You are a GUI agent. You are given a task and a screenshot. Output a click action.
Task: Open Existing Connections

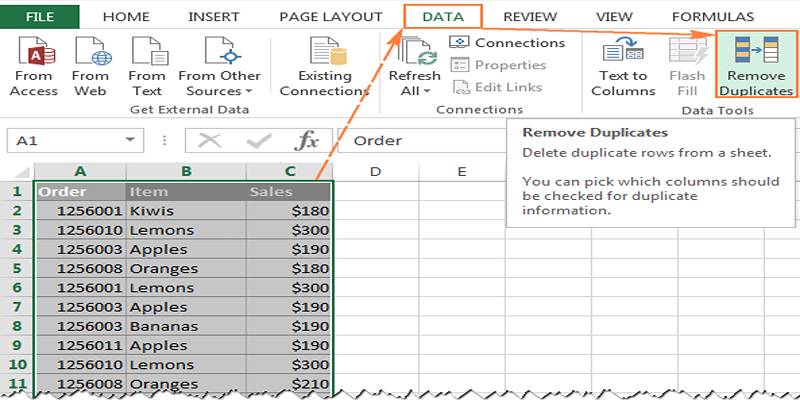pos(324,66)
